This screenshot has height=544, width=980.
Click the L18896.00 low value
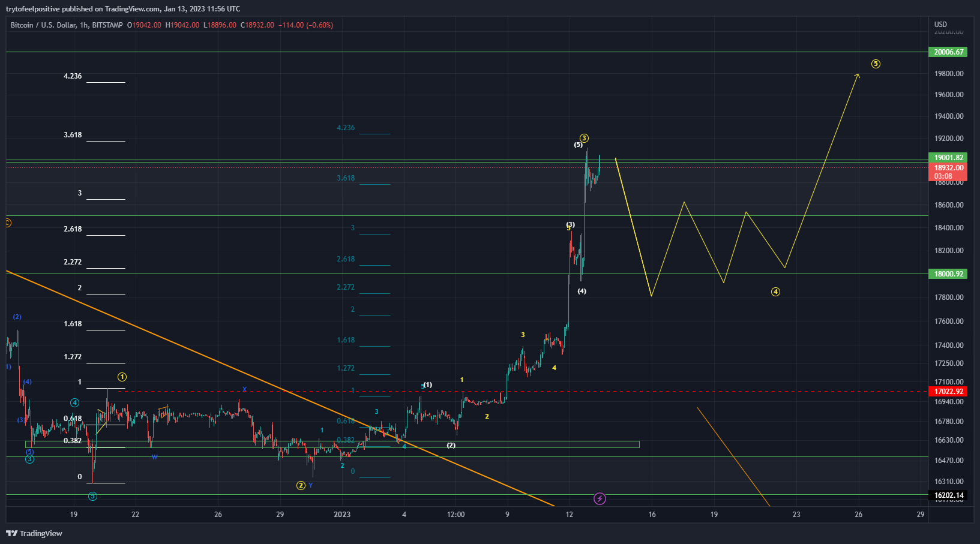tap(220, 25)
